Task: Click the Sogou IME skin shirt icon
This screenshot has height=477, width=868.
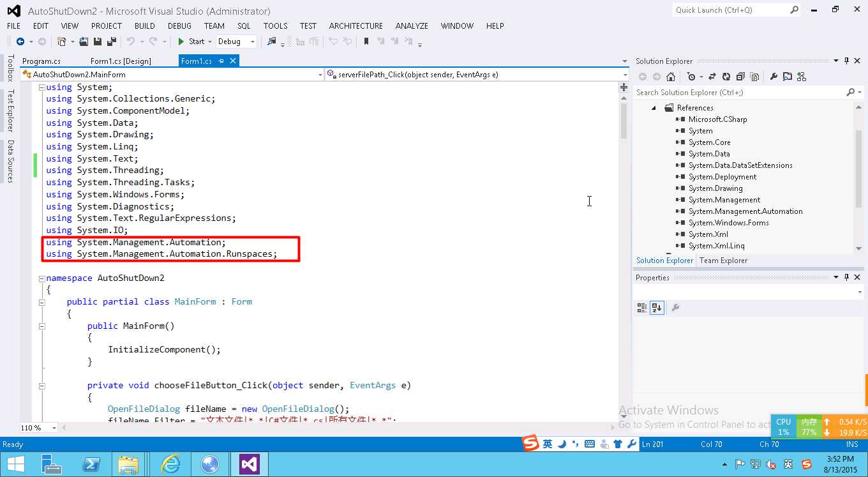Action: pos(617,444)
